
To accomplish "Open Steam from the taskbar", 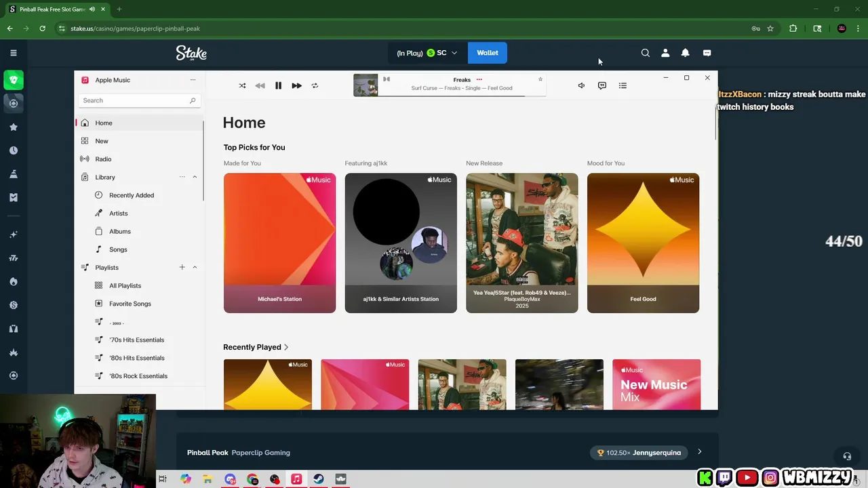I will point(318,479).
